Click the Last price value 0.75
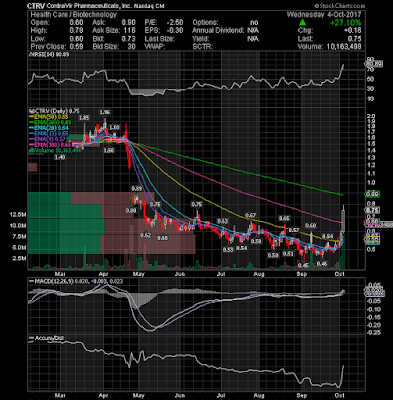The image size is (393, 400). tap(355, 39)
